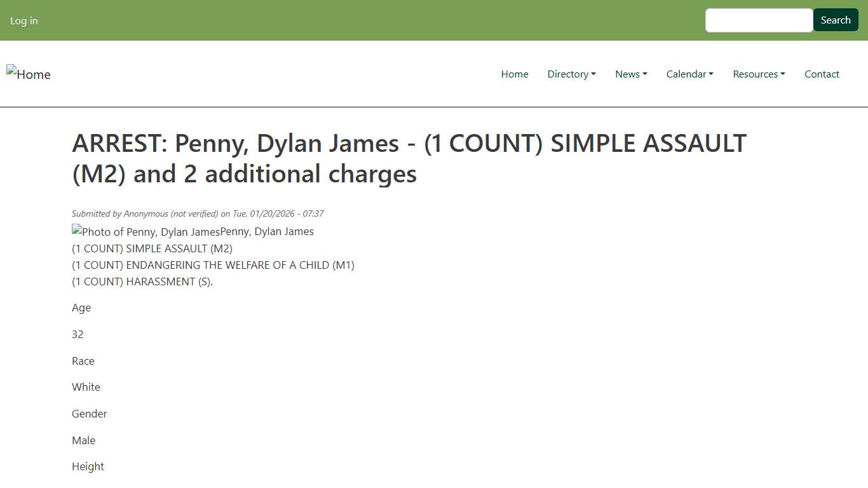Open the Contact page

coord(822,74)
